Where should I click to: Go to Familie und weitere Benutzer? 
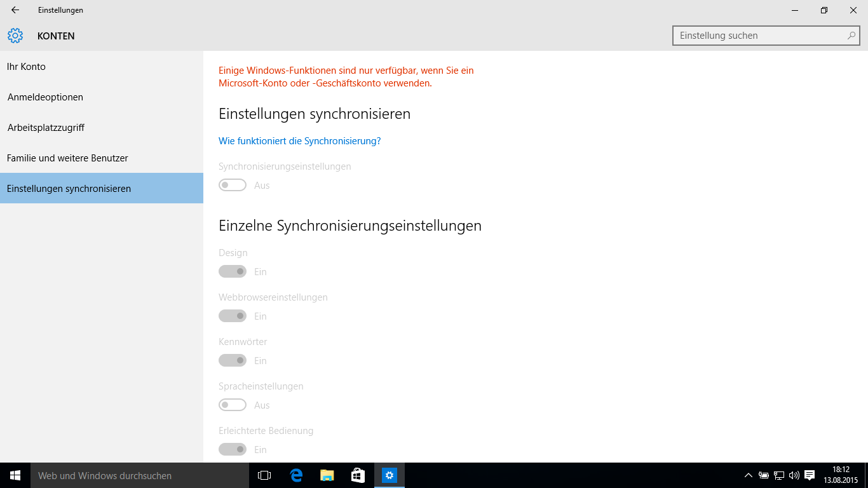point(67,158)
